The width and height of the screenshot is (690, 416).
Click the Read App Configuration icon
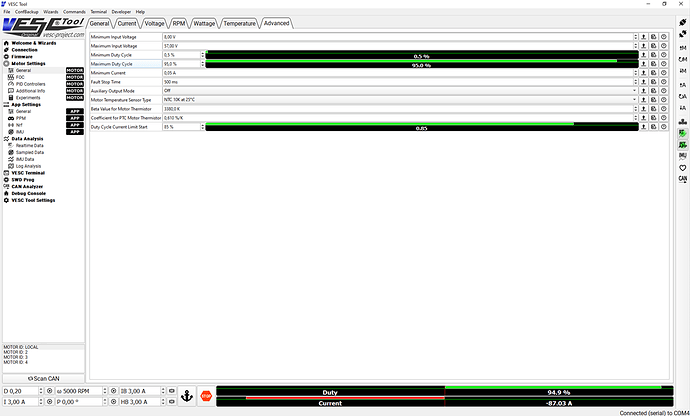pyautogui.click(x=683, y=85)
